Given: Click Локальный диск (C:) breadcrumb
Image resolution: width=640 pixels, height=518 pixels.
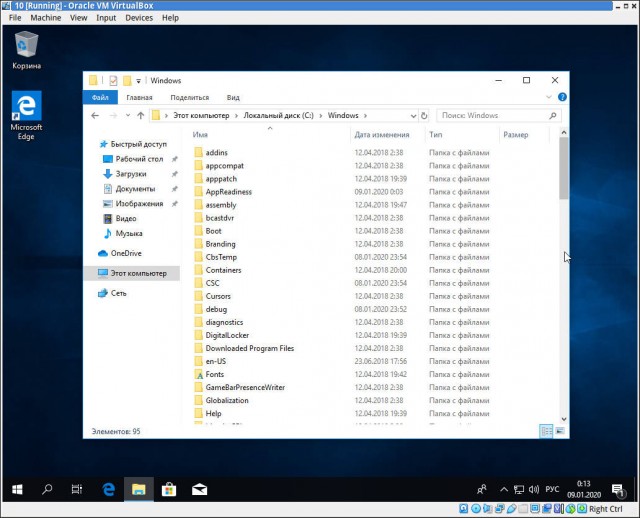Looking at the screenshot, I should click(278, 116).
